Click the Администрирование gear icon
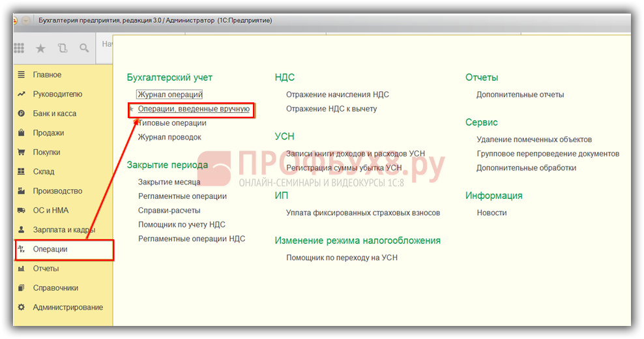This screenshot has height=339, width=644. [22, 307]
